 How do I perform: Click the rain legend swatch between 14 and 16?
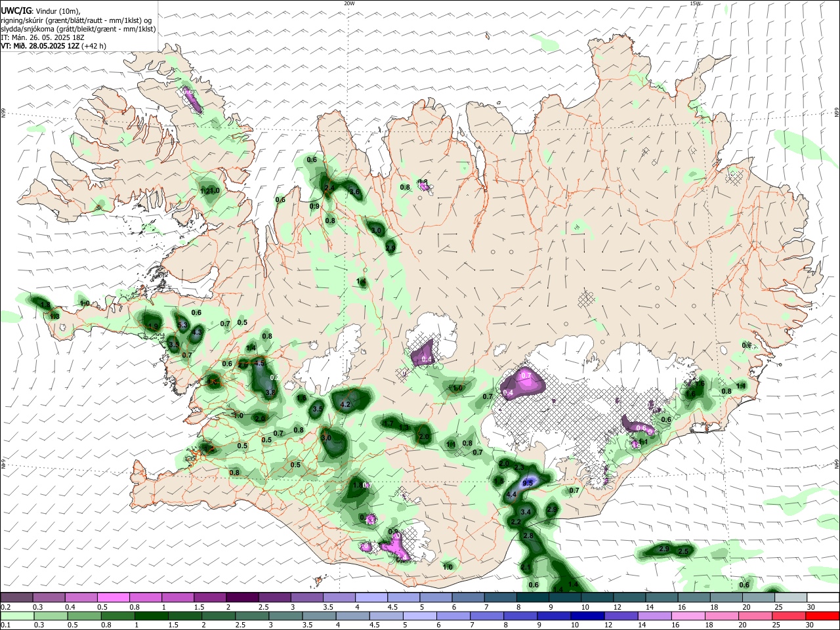point(654,616)
